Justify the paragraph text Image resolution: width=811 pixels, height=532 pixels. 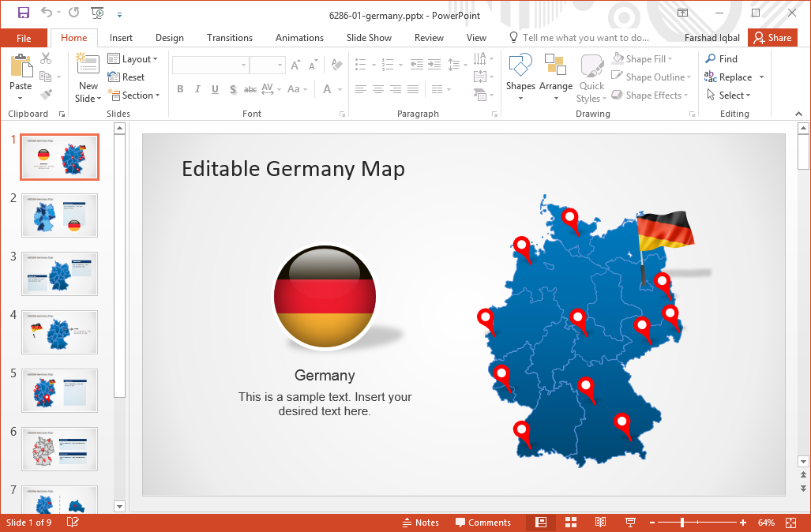point(413,89)
